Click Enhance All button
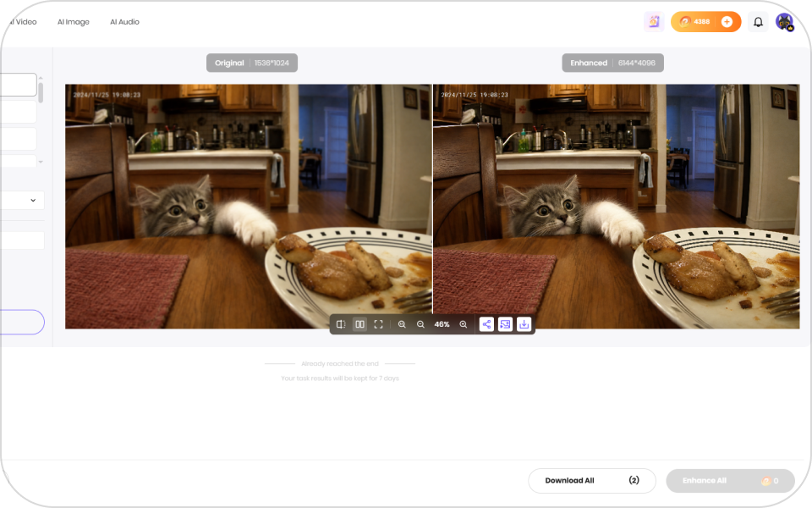 [730, 481]
